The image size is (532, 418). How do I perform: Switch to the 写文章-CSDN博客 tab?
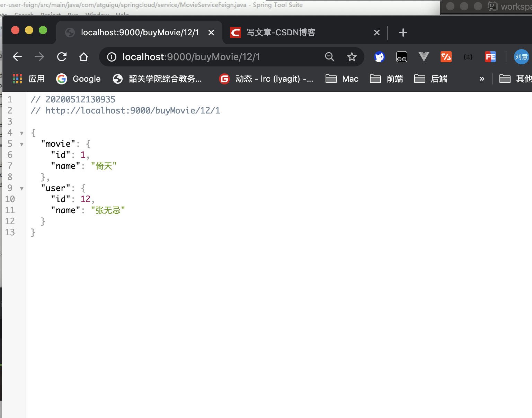305,33
